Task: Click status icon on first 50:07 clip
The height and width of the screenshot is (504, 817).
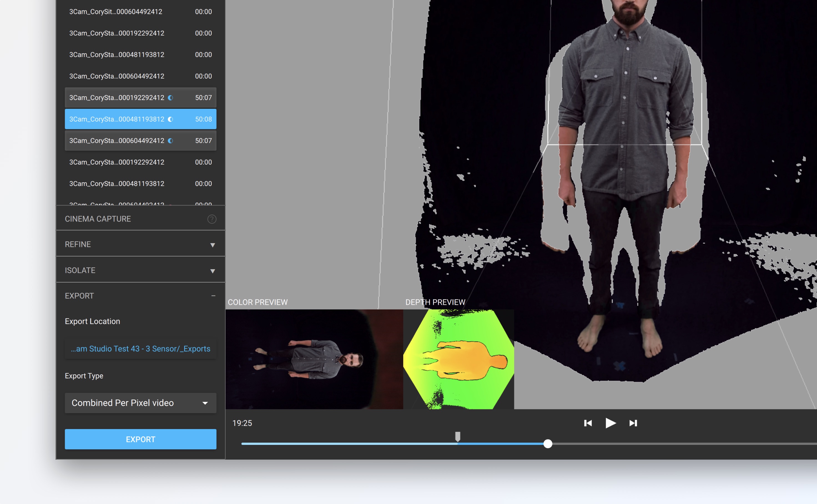Action: coord(170,98)
